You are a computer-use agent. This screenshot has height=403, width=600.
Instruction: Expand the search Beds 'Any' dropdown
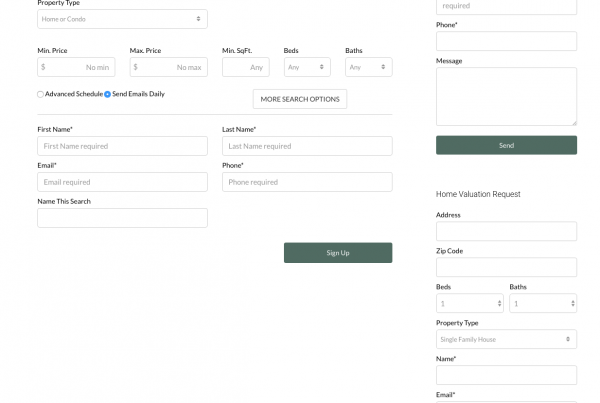tap(306, 67)
